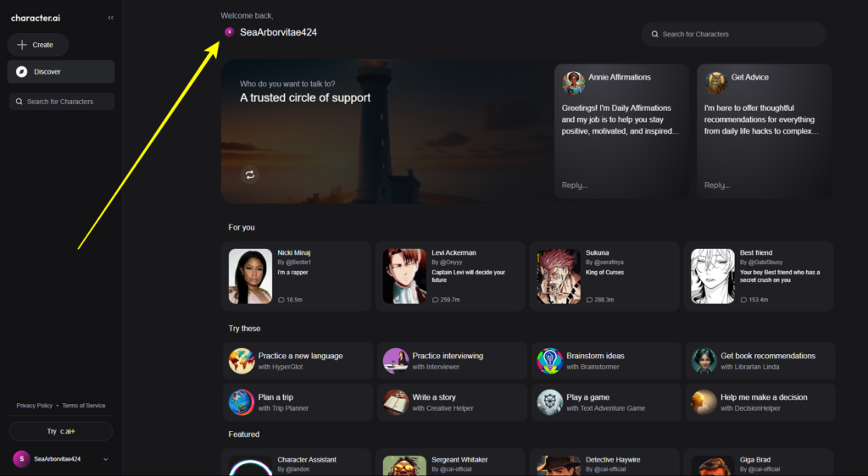Click Practice interviewing suggestion

452,361
